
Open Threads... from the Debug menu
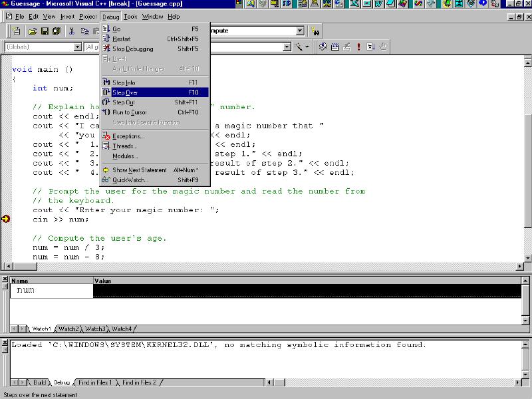tap(155, 146)
